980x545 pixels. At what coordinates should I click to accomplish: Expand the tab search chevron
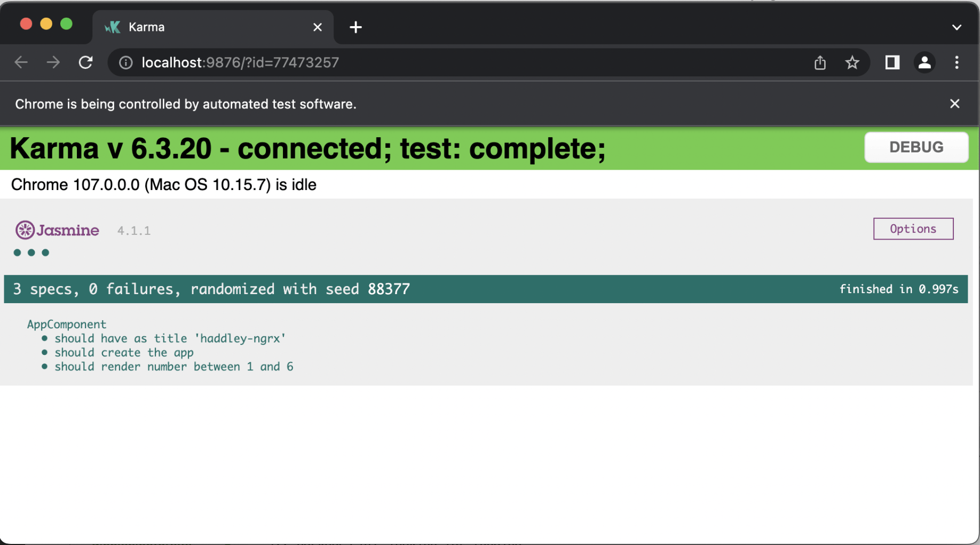(x=957, y=27)
